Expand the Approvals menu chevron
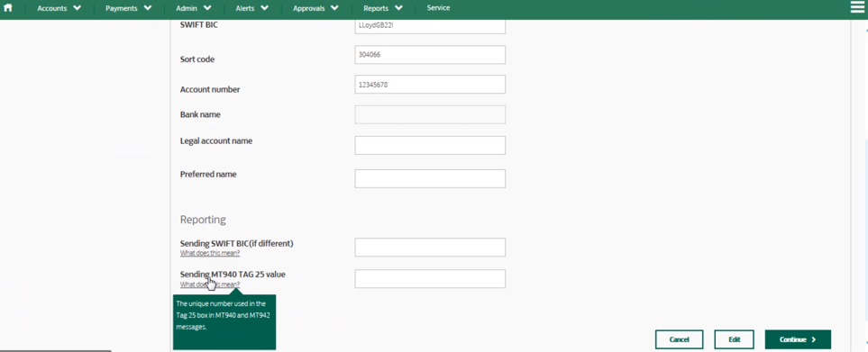Image resolution: width=868 pixels, height=352 pixels. pyautogui.click(x=335, y=8)
